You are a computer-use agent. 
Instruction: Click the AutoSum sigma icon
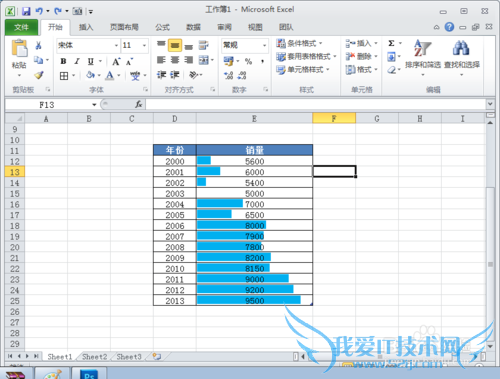(392, 43)
